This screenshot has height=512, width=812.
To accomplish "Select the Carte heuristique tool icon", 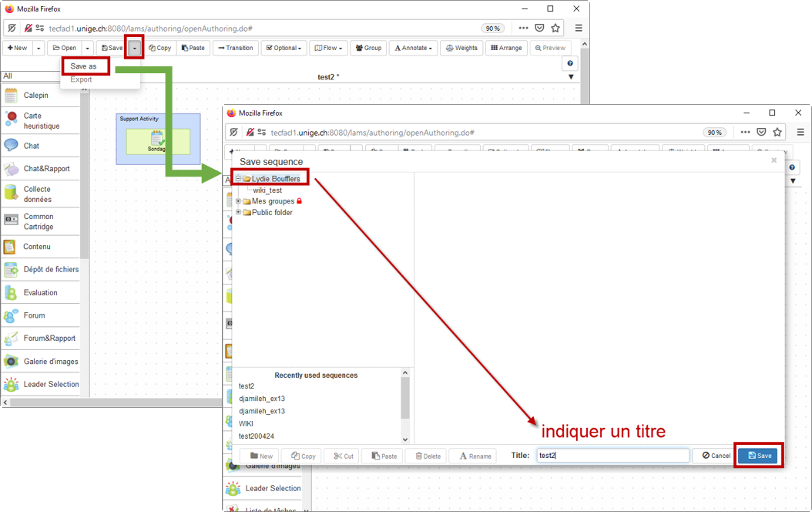I will [x=11, y=120].
